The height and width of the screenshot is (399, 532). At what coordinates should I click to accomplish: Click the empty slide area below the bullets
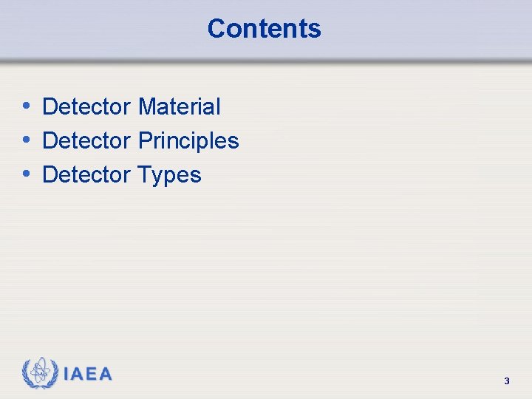click(x=266, y=273)
